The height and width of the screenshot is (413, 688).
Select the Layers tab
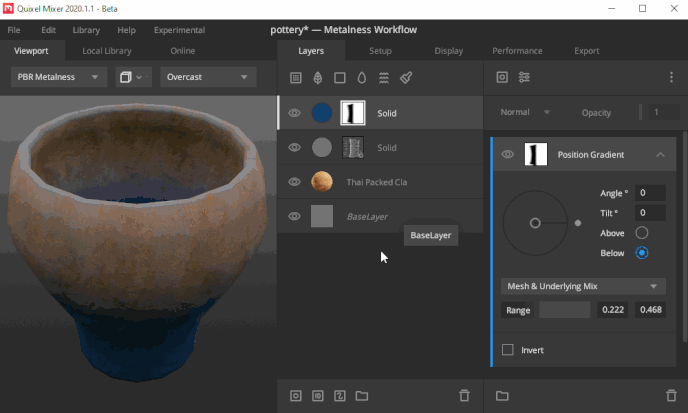[311, 50]
